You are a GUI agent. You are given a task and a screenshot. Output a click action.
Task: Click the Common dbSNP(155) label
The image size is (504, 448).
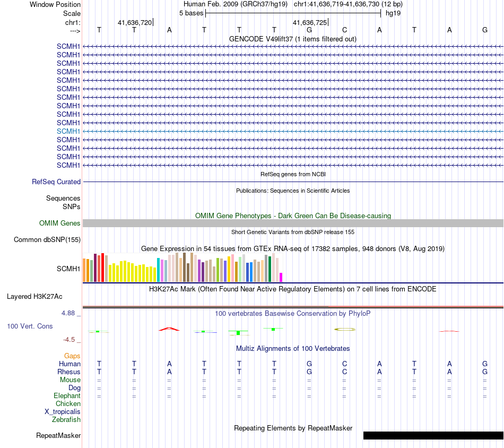click(x=47, y=239)
